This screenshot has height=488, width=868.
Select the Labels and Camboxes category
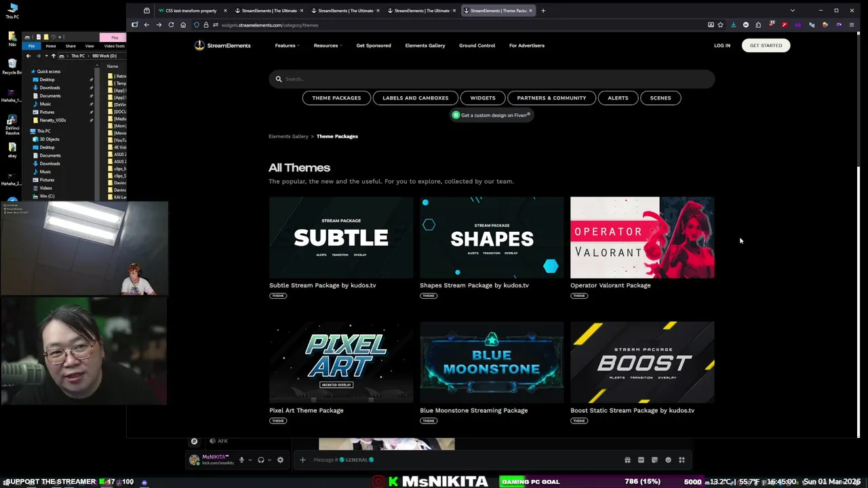point(415,98)
